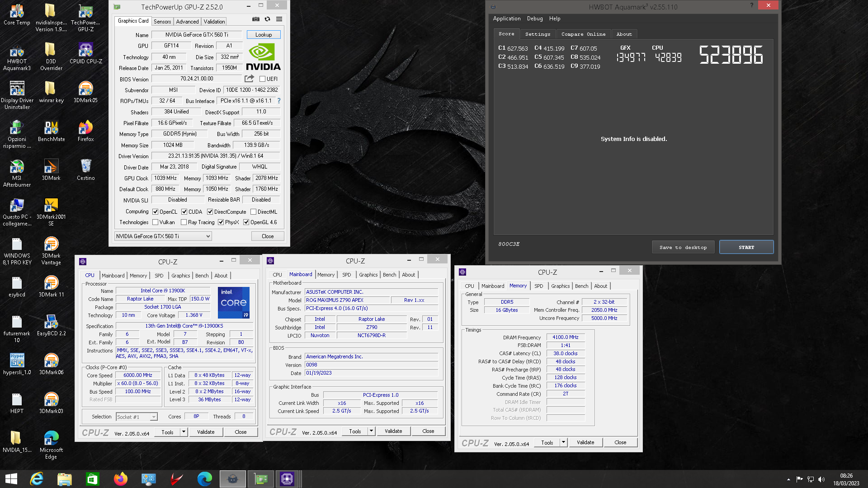Viewport: 868px width, 488px height.
Task: Switch to Settings tab in Aquamark
Action: pos(538,34)
